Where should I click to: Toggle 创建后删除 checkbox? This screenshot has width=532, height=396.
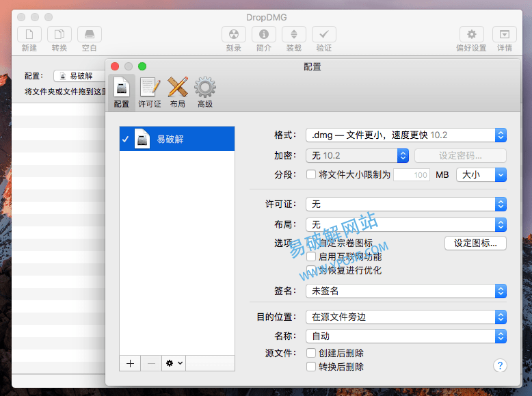(x=311, y=353)
